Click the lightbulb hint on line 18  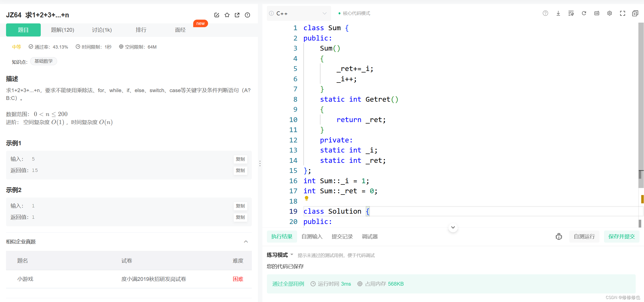pos(306,198)
